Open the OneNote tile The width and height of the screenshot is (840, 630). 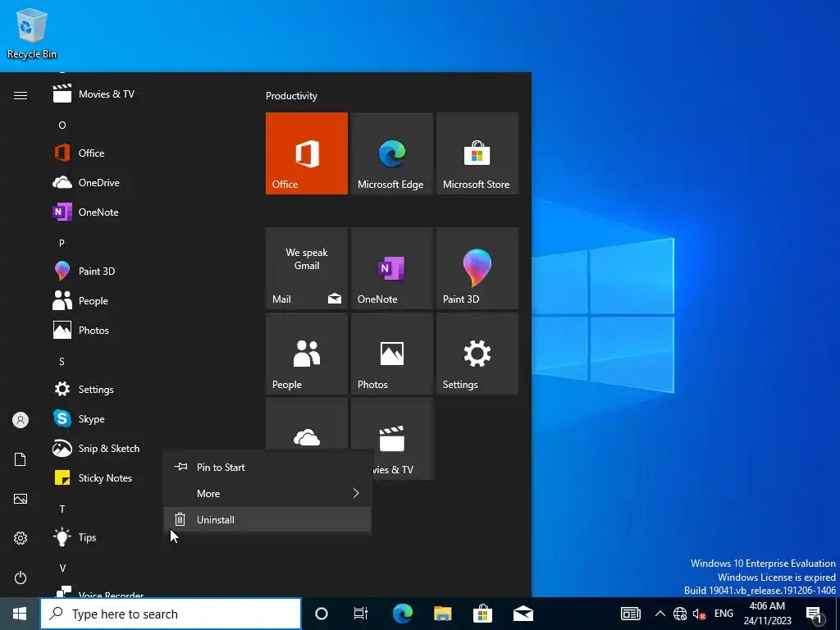pos(391,268)
